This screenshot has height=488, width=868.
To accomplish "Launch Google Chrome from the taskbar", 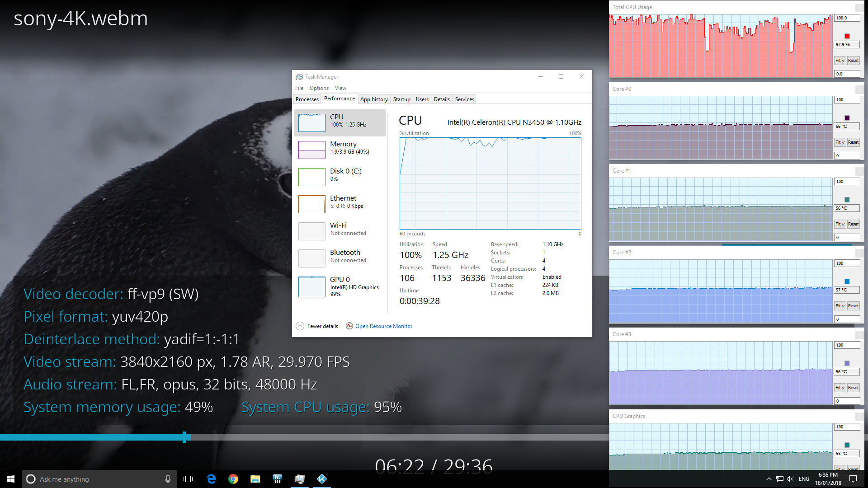I will click(x=233, y=479).
